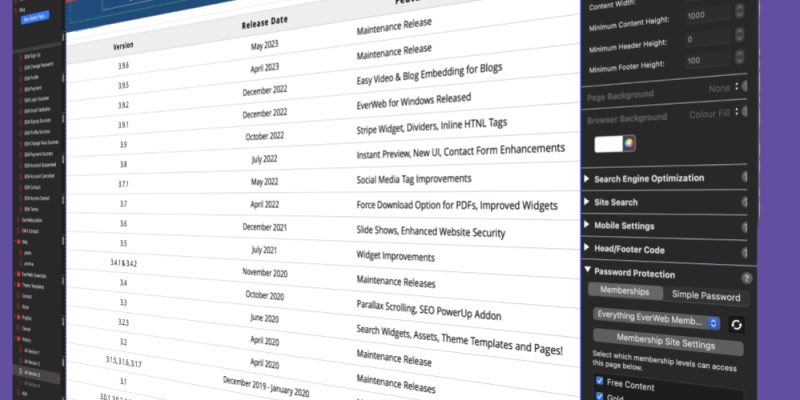Click the Version column header
Screen dimensions: 800x400
(x=123, y=46)
